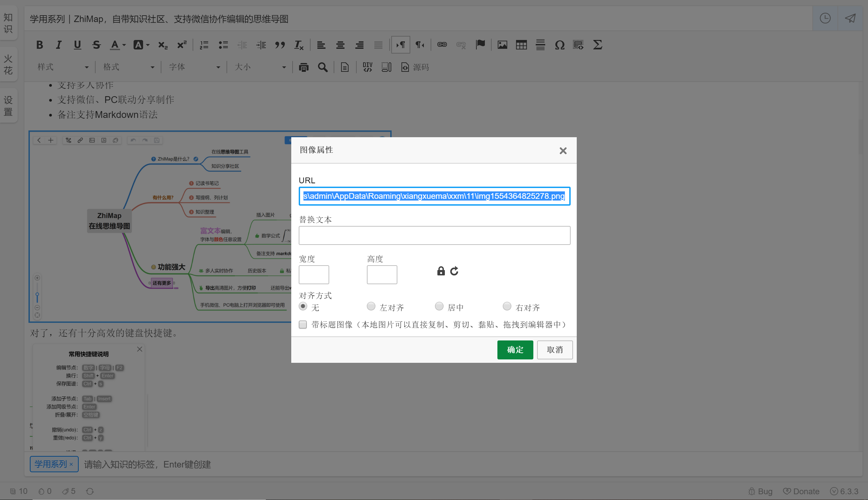This screenshot has width=868, height=500.
Task: Open the history clock icon
Action: point(825,18)
